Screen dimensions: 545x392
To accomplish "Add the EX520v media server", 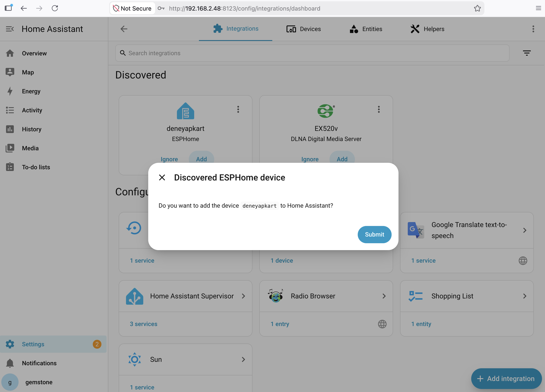I will [x=342, y=158].
